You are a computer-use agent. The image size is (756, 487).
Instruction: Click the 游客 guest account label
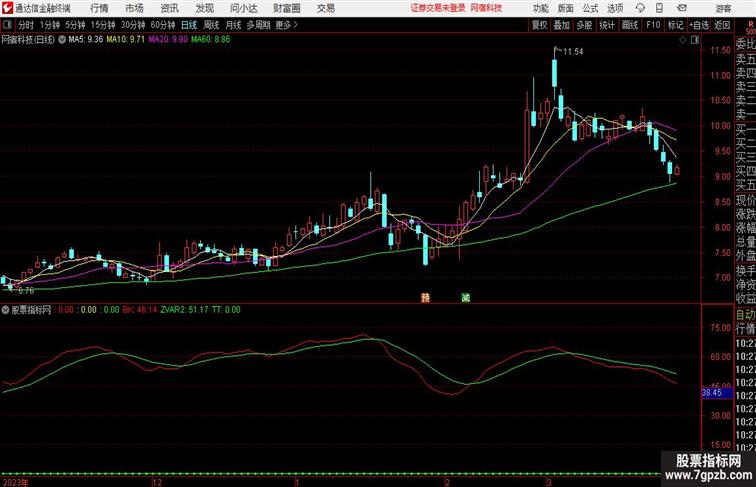(x=723, y=8)
